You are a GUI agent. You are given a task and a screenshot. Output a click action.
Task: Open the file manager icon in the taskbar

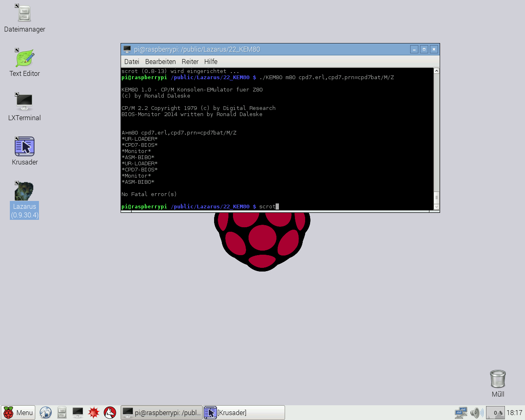coord(62,413)
